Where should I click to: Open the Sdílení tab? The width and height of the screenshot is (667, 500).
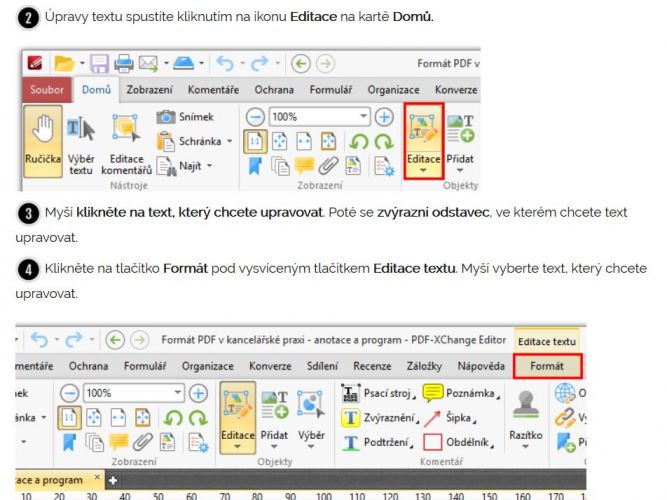click(x=322, y=366)
